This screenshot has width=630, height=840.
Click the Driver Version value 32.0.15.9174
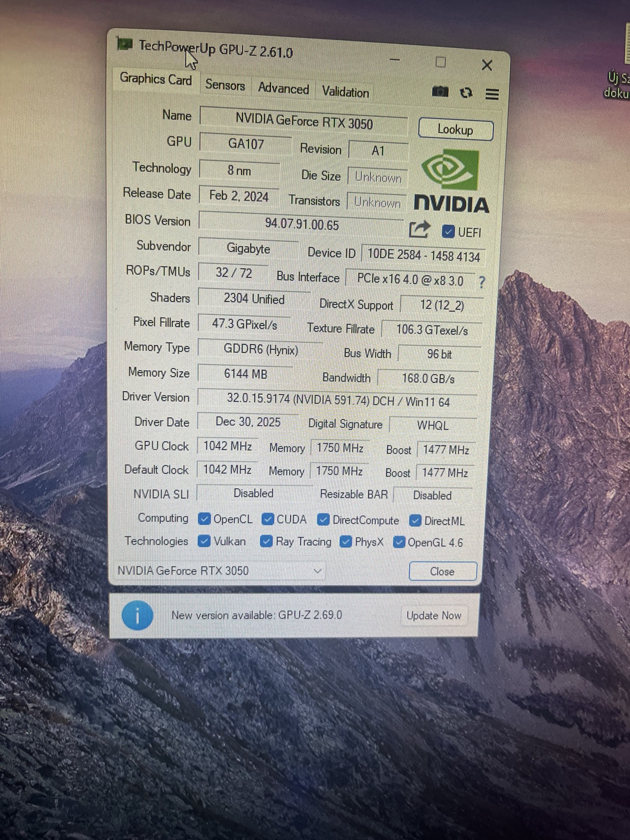338,400
